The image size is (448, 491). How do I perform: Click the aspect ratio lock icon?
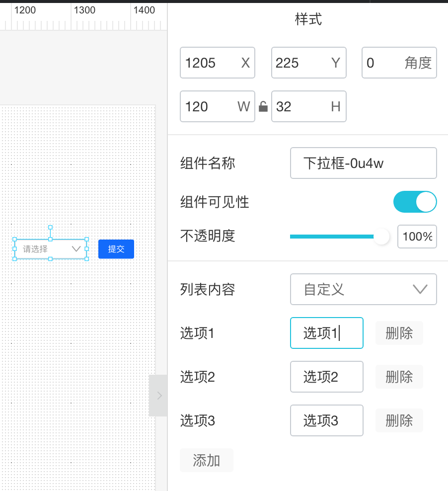tap(263, 107)
